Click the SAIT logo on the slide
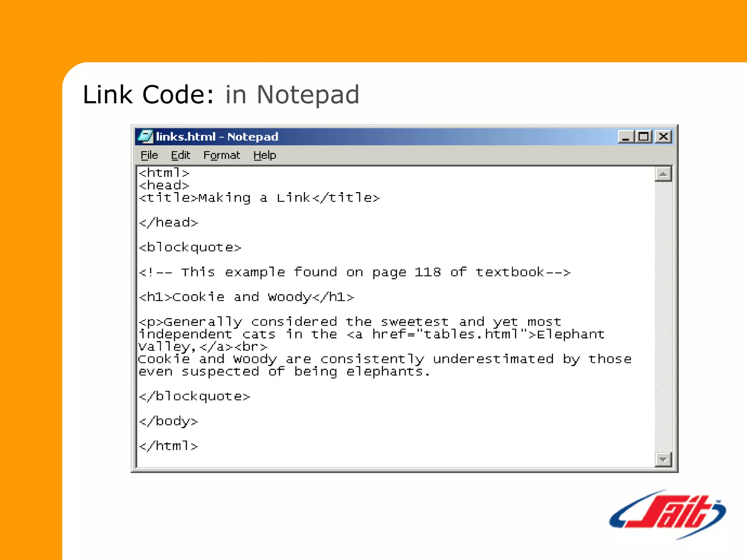The height and width of the screenshot is (560, 747). (x=667, y=514)
